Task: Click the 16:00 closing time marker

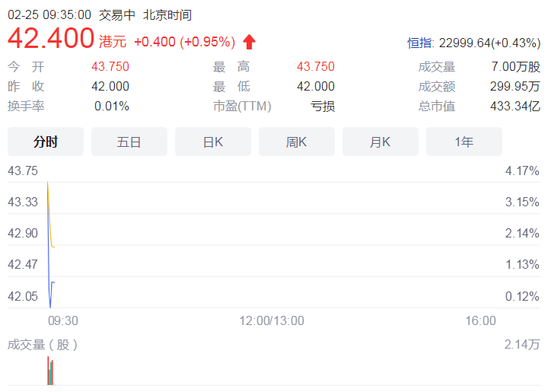Action: [480, 320]
